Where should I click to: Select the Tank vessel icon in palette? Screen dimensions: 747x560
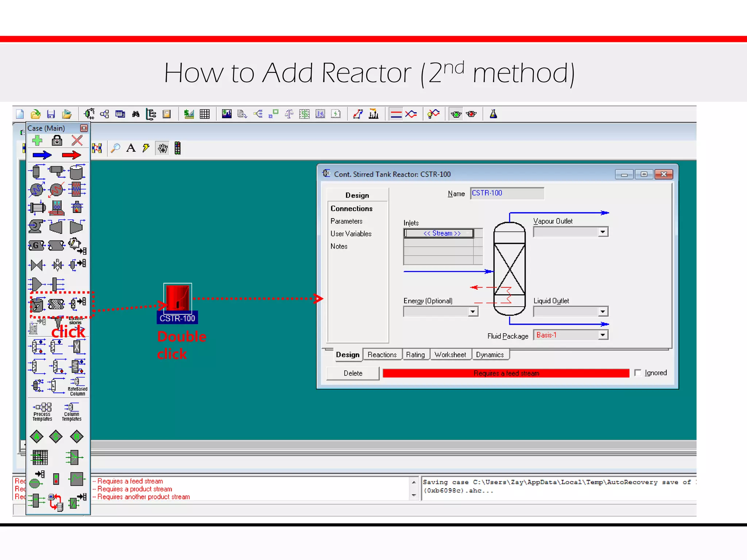point(76,172)
